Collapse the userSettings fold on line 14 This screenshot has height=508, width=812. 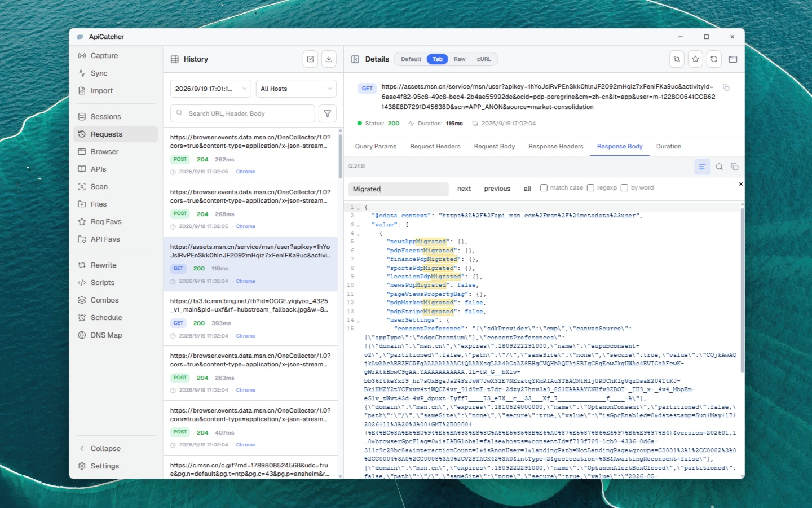pos(358,321)
